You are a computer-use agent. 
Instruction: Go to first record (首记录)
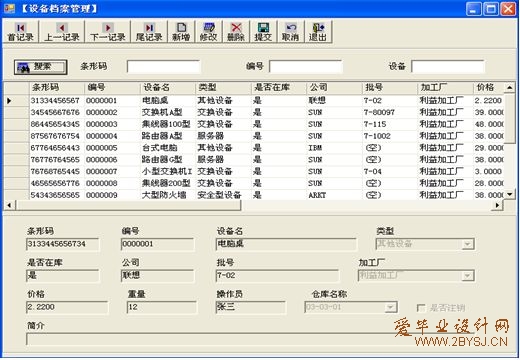[21, 32]
